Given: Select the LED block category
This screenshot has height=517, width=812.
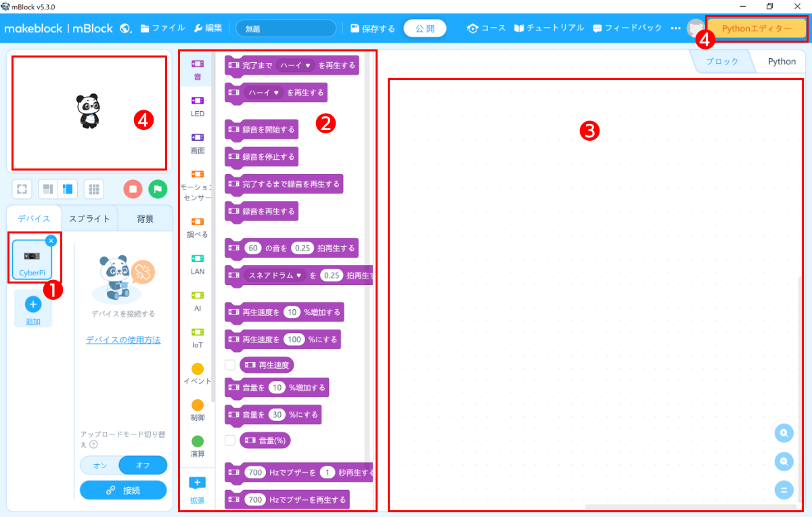Looking at the screenshot, I should pyautogui.click(x=198, y=106).
